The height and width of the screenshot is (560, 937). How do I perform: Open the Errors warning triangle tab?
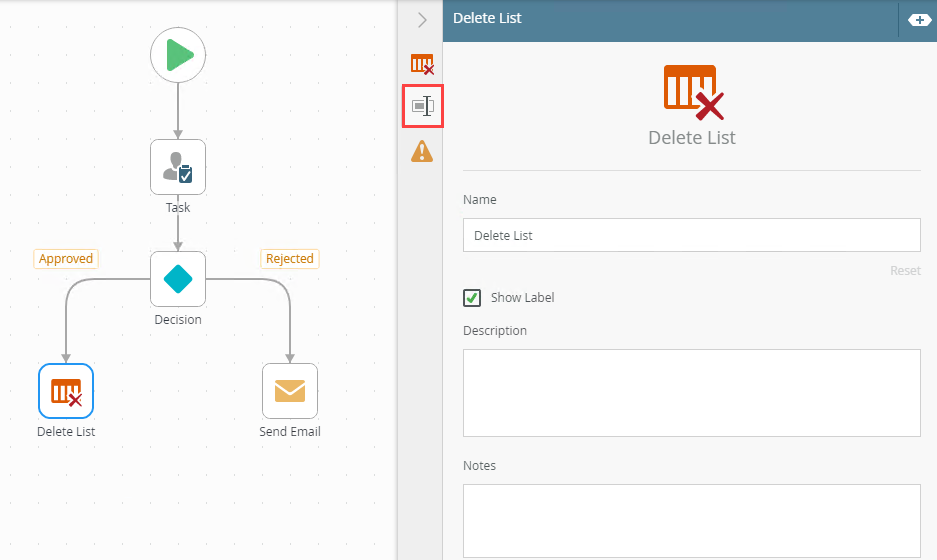click(x=422, y=151)
